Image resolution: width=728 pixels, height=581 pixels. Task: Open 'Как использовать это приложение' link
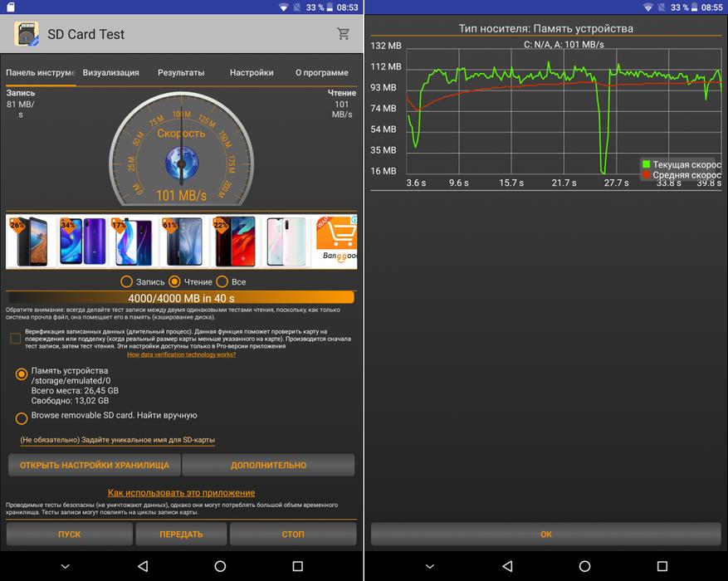pos(181,492)
